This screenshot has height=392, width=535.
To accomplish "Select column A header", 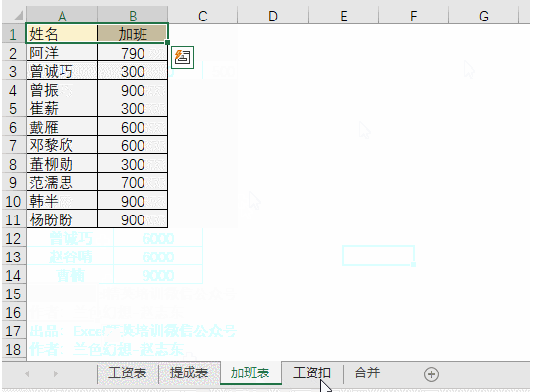I will 62,16.
